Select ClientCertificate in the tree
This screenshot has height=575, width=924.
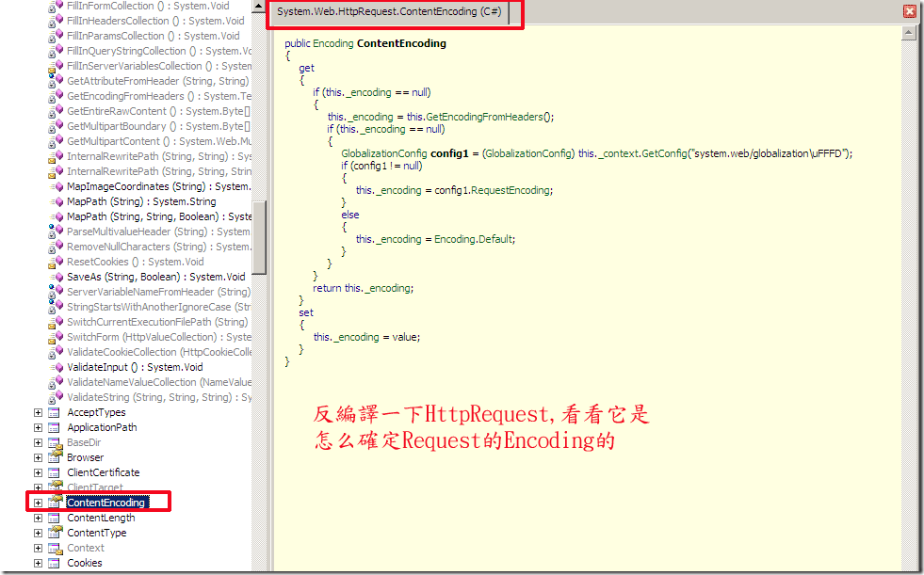(103, 472)
